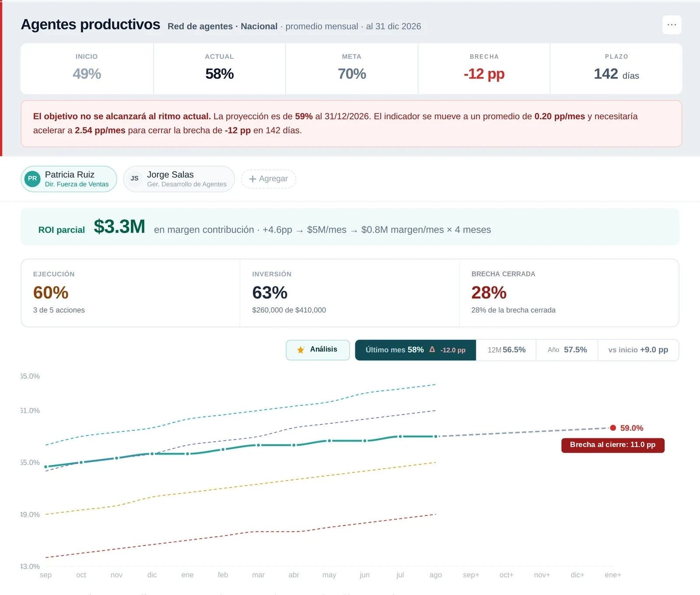Select the PR avatar badge
Image resolution: width=700 pixels, height=595 pixels.
(32, 179)
